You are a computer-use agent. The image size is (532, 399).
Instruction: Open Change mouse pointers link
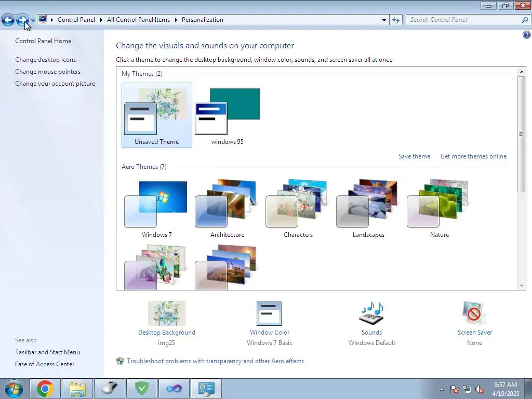pyautogui.click(x=48, y=72)
